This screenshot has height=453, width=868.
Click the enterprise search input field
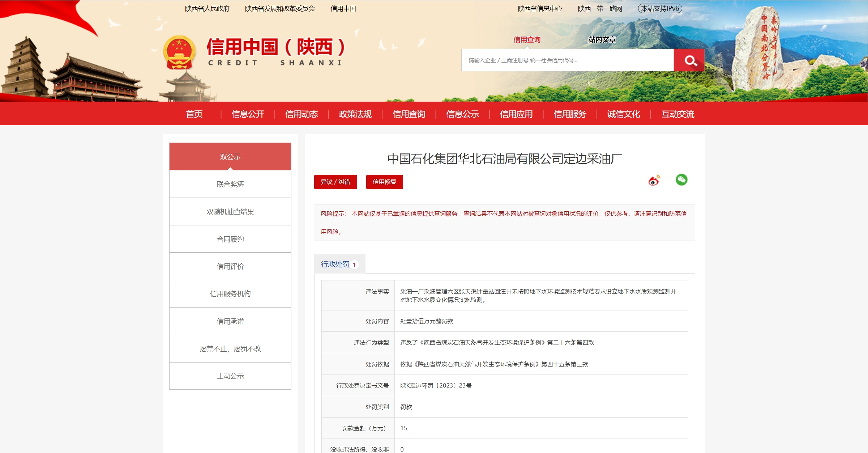tap(567, 60)
